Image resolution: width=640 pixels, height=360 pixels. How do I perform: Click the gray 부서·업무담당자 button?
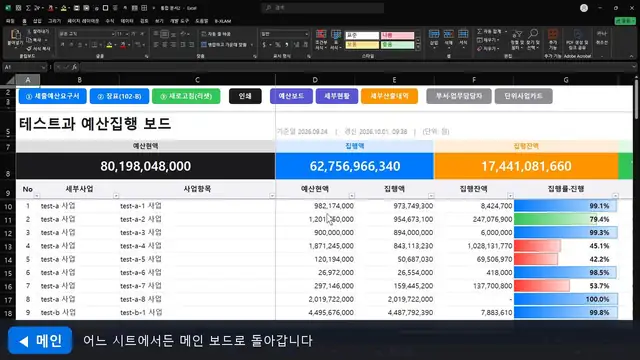[x=459, y=96]
